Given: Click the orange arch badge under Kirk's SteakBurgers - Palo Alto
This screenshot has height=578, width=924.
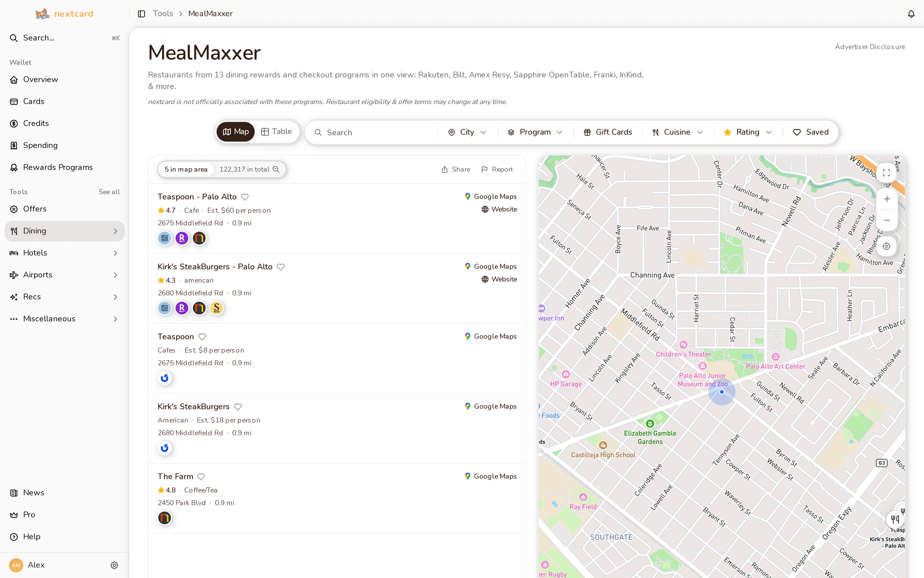Looking at the screenshot, I should click(x=199, y=308).
